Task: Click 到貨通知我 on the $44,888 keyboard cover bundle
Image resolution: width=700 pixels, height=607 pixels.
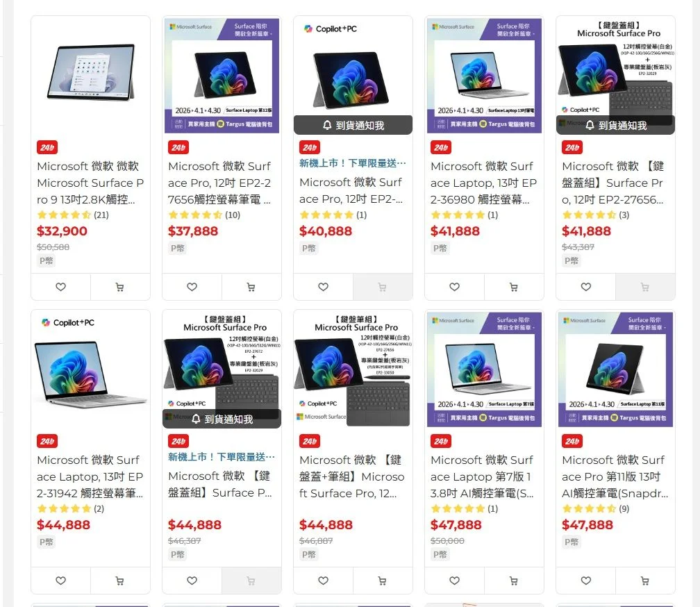Action: pyautogui.click(x=222, y=419)
